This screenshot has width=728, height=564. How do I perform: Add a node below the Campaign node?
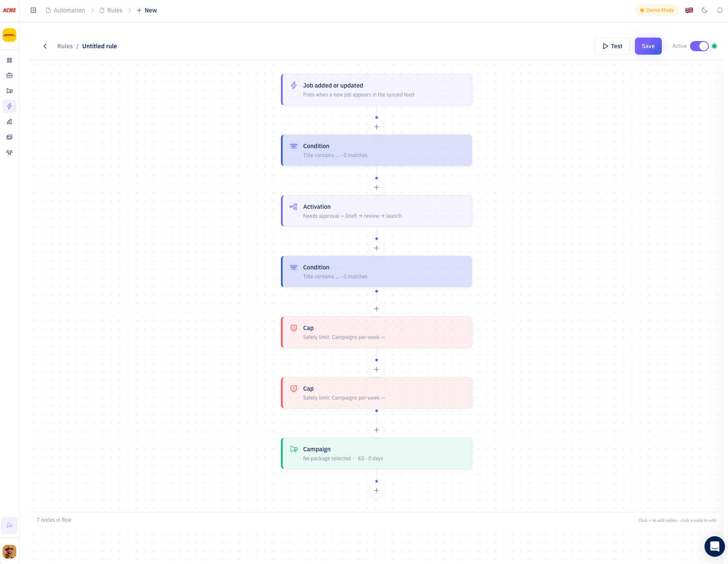coord(377,491)
